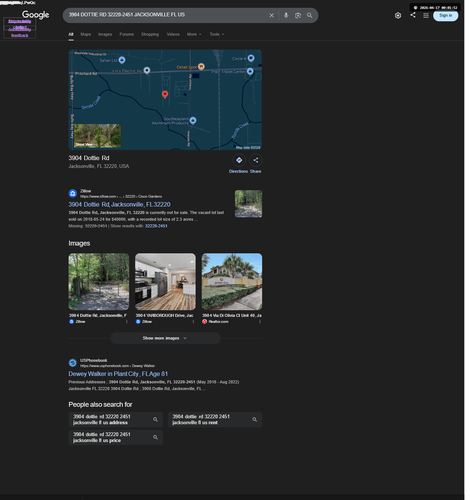Search '3904 dottie rd ... us price' suggestion
470x500 pixels.
116,437
